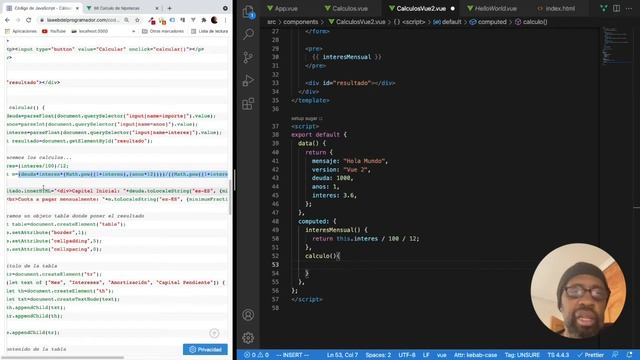Open the Source Control view

pyautogui.click(x=248, y=57)
